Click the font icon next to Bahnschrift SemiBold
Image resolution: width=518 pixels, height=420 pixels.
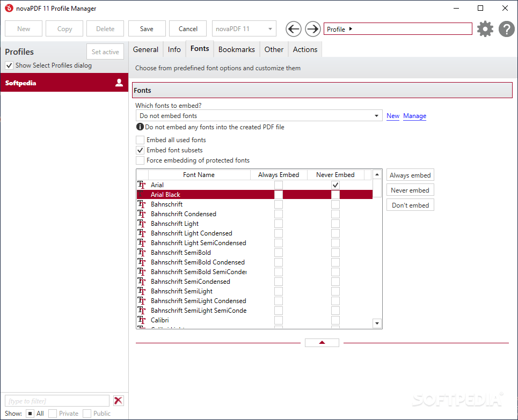[x=142, y=253]
